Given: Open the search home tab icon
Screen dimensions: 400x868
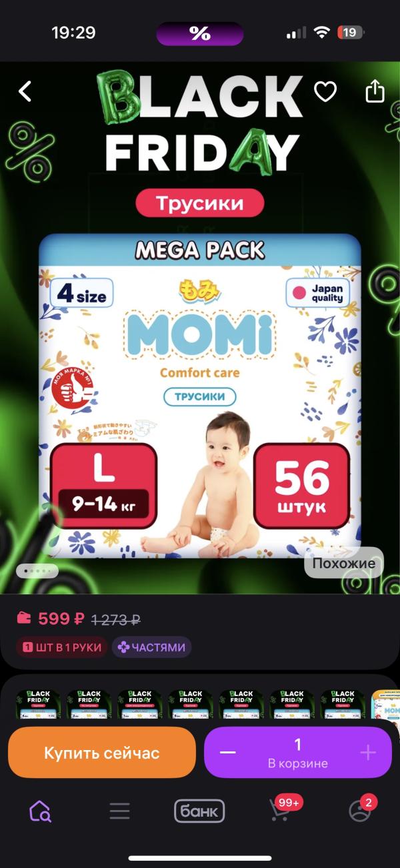Looking at the screenshot, I should [40, 811].
